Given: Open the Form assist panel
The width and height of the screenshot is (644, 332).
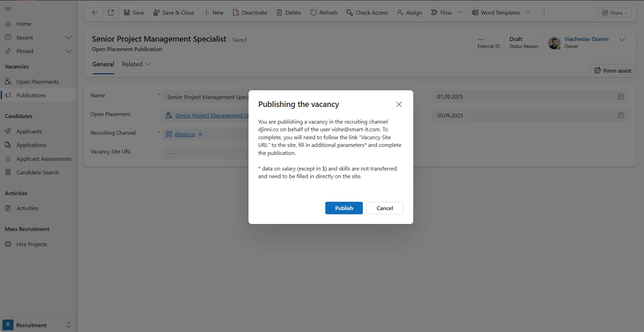Looking at the screenshot, I should pos(612,70).
